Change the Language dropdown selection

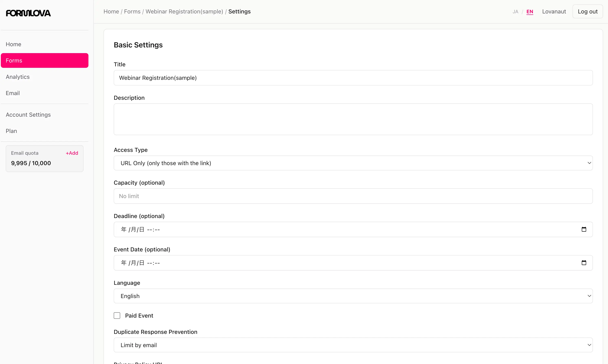tap(353, 296)
